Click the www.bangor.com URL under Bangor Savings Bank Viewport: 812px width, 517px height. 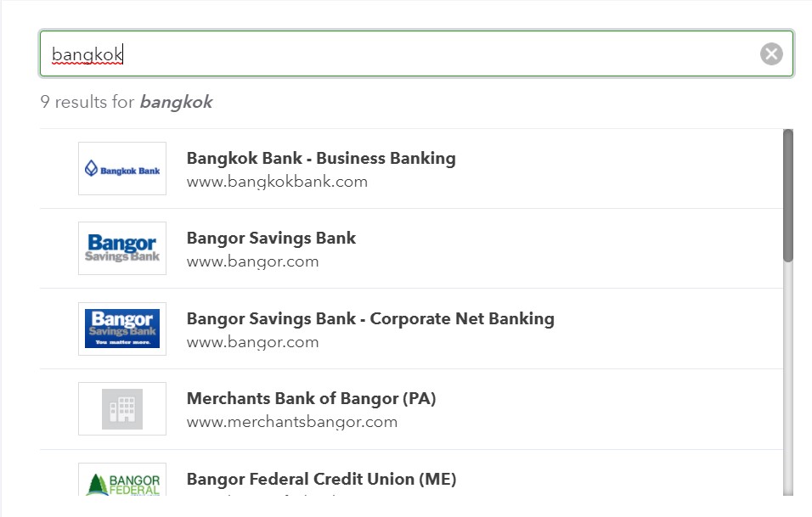pos(252,261)
